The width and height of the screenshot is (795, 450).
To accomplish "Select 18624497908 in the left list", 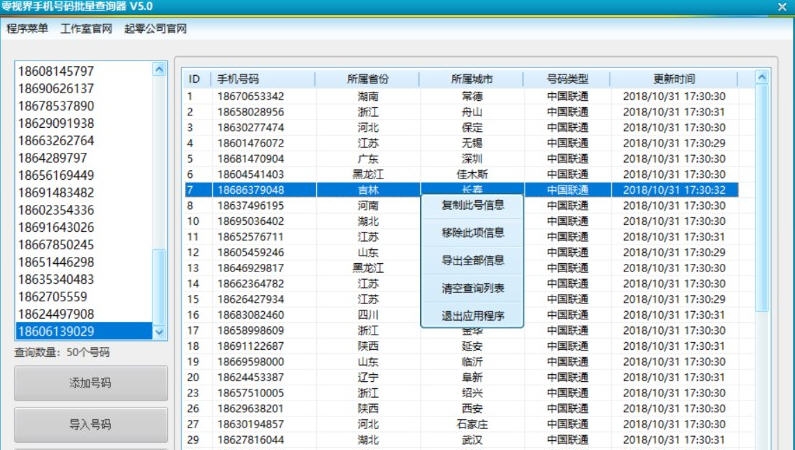I will point(84,314).
